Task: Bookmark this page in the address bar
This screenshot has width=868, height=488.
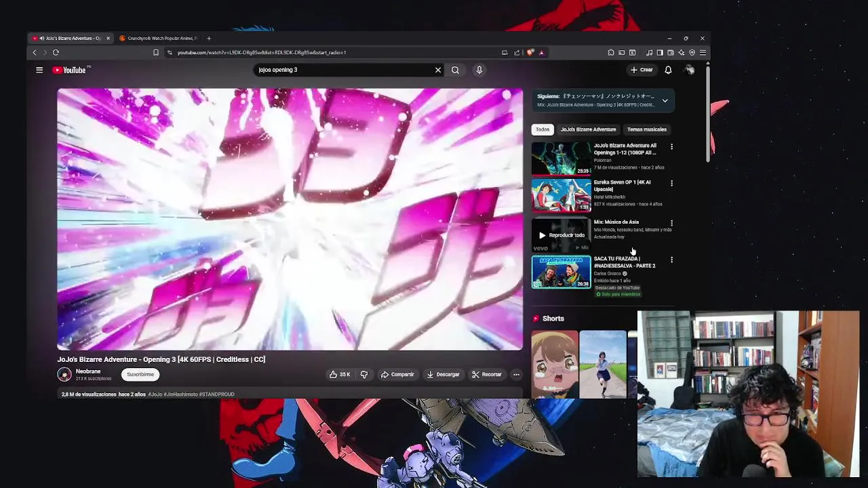Action: point(156,52)
